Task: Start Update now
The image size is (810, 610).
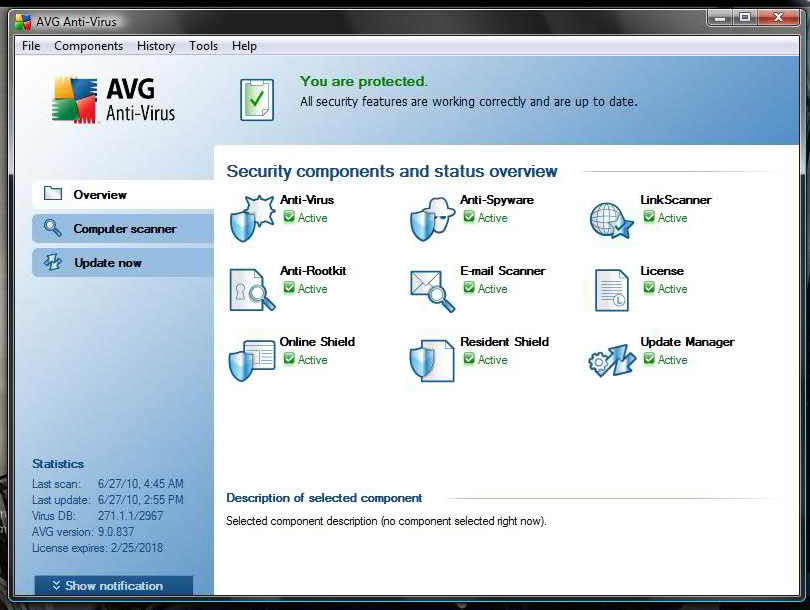Action: pyautogui.click(x=123, y=262)
